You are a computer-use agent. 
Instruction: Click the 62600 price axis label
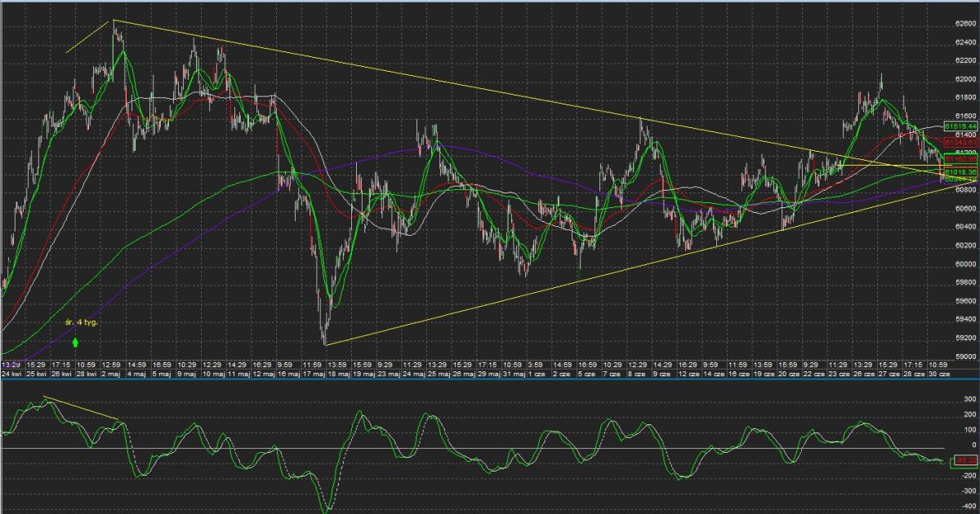[964, 24]
